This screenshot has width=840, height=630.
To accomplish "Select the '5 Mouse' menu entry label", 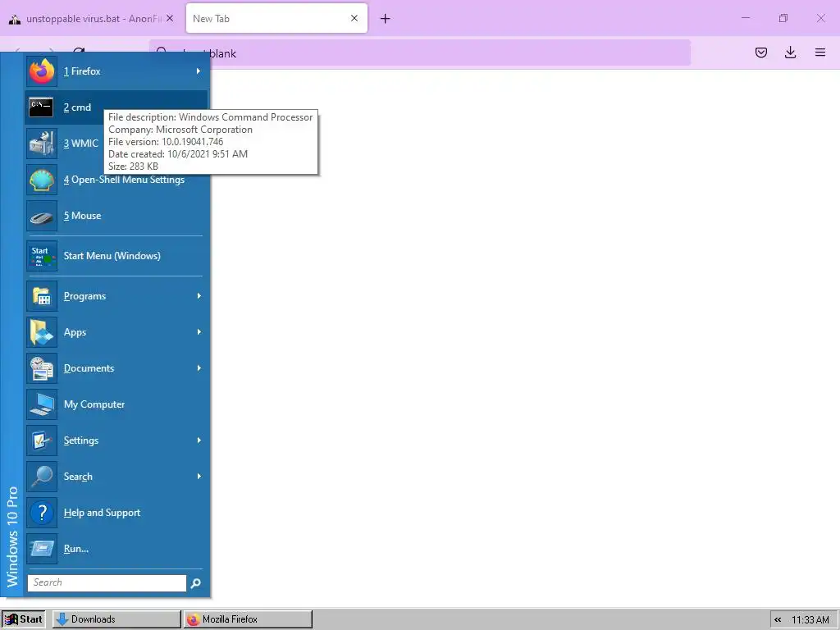I will click(82, 216).
